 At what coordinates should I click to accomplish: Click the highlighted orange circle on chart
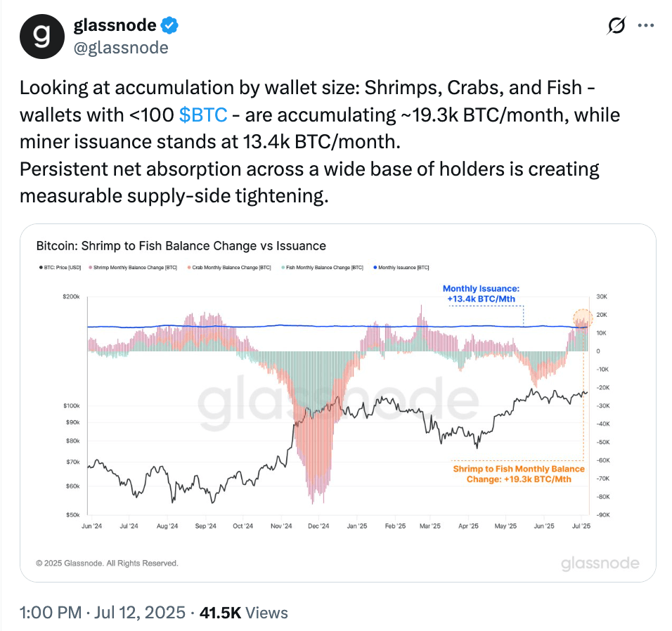pyautogui.click(x=583, y=320)
